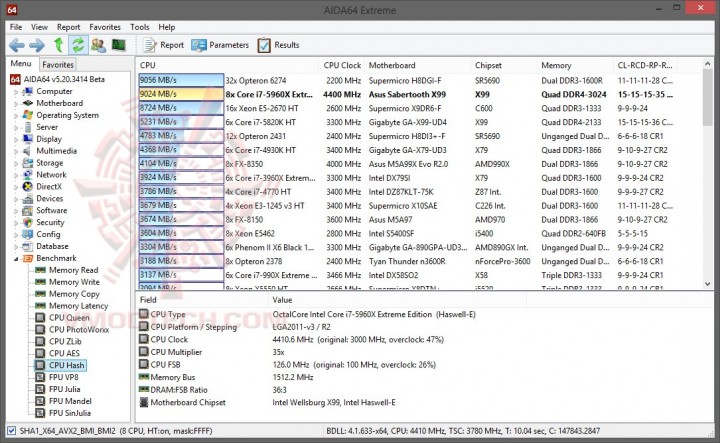Open the Report menu

point(68,27)
